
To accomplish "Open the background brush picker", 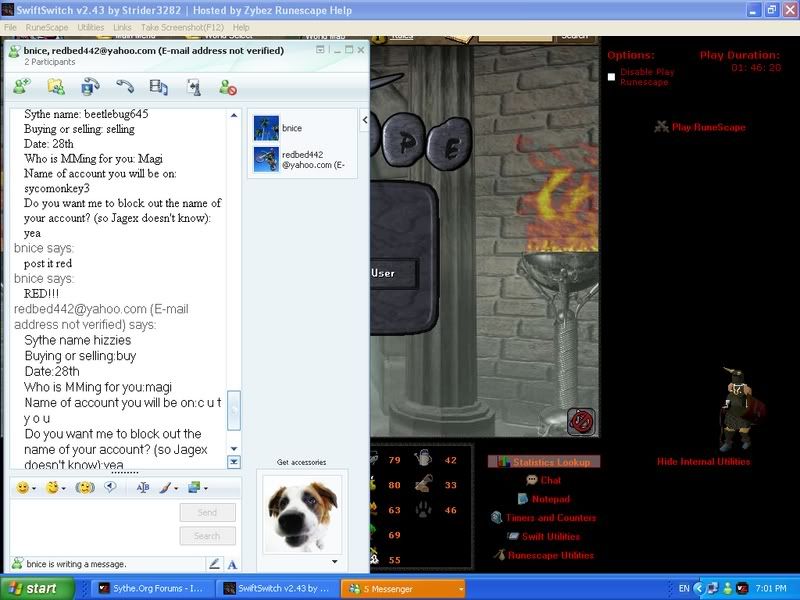I will coord(165,488).
